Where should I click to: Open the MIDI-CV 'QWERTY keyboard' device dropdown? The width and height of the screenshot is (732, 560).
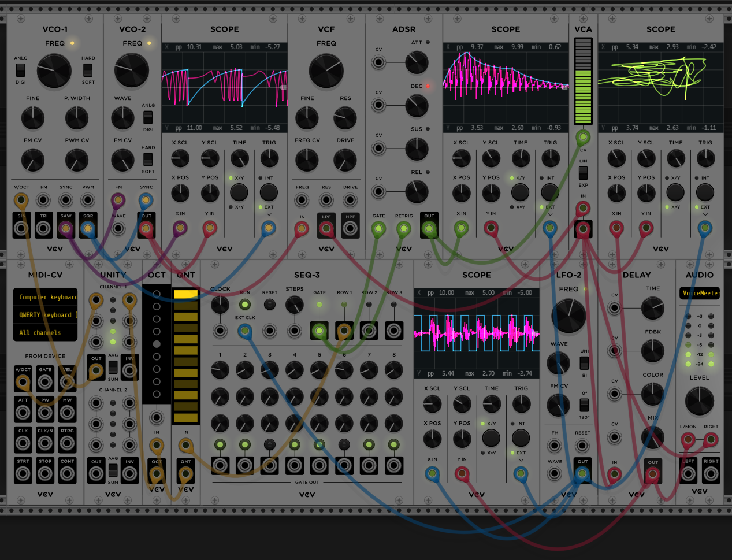coord(45,315)
